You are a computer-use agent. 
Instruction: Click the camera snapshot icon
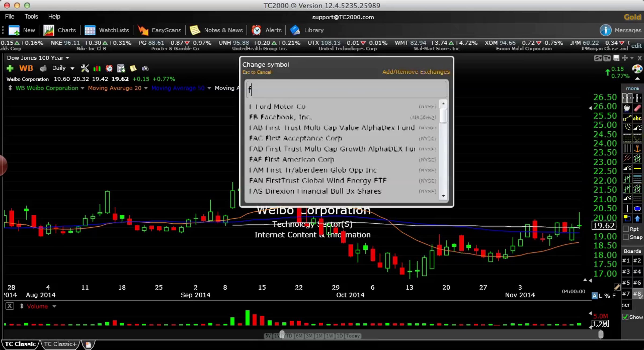(x=145, y=68)
